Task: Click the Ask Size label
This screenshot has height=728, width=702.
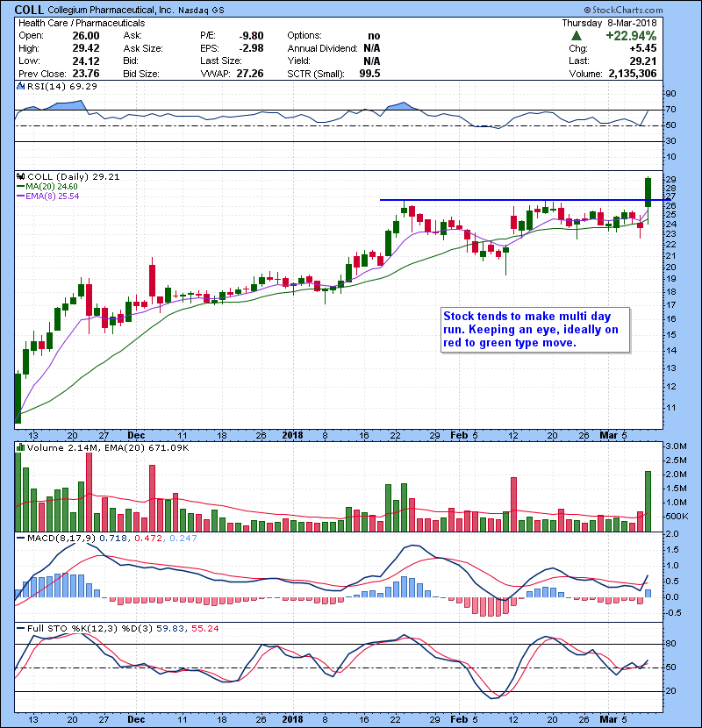Action: point(143,48)
